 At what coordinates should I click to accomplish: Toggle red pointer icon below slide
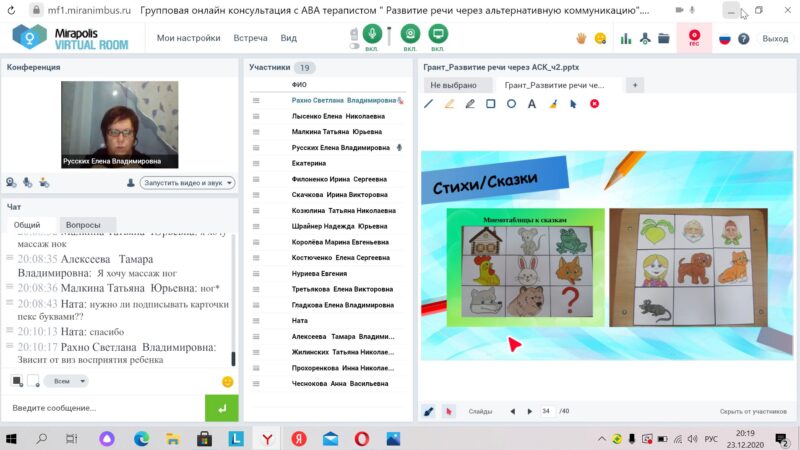click(448, 411)
